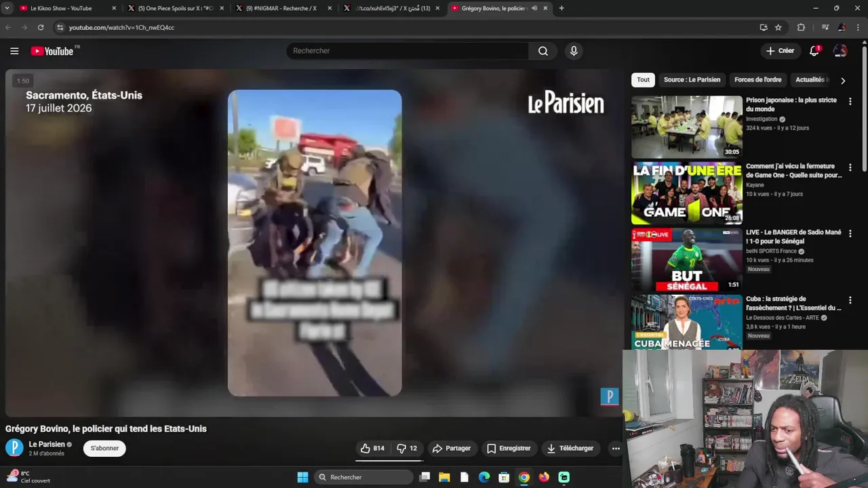Open Chrome extensions puzzle icon
This screenshot has width=868, height=488.
(801, 27)
